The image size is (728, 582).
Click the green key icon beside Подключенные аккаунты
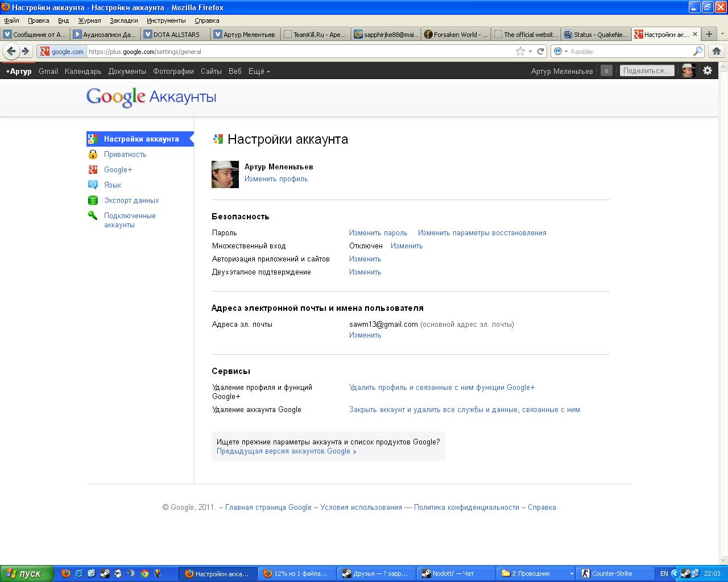93,215
